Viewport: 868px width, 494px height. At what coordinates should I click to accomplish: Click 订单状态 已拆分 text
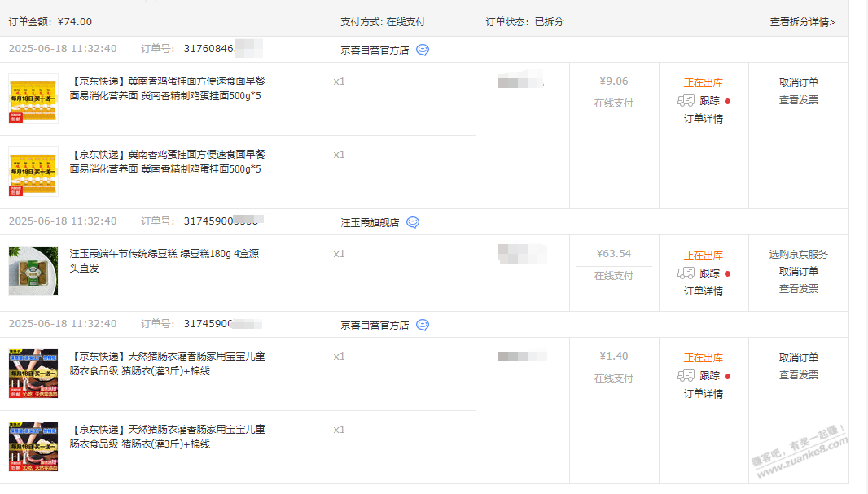coord(524,22)
